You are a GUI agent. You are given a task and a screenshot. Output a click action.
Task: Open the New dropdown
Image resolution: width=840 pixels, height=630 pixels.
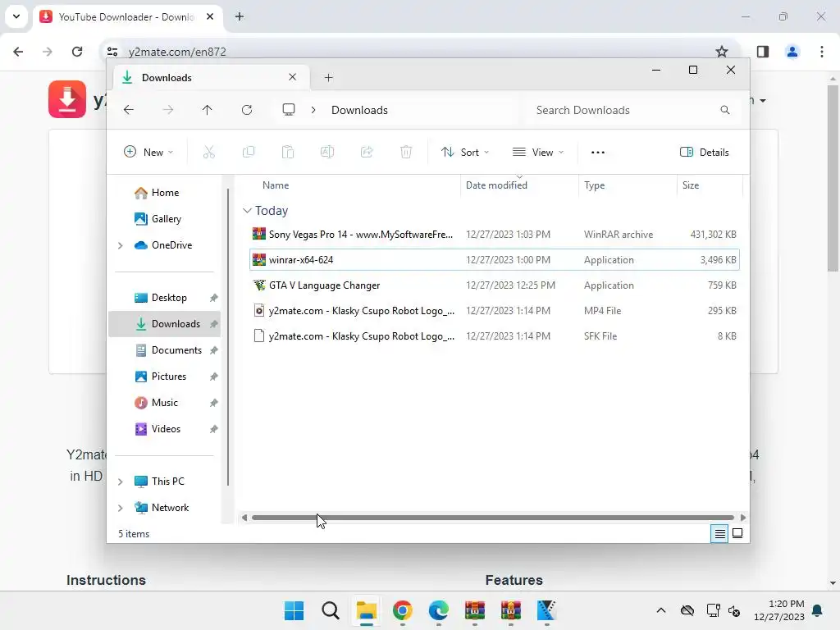coord(148,152)
